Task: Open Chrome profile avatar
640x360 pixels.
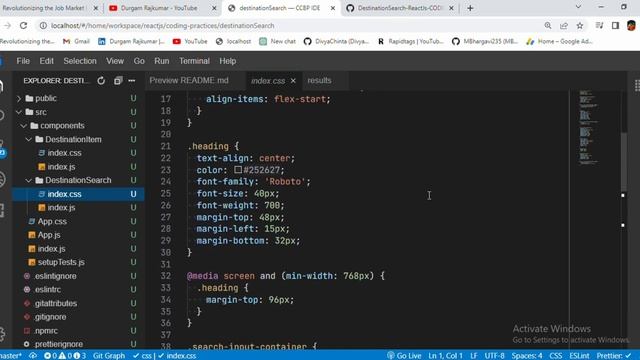Action: click(631, 26)
